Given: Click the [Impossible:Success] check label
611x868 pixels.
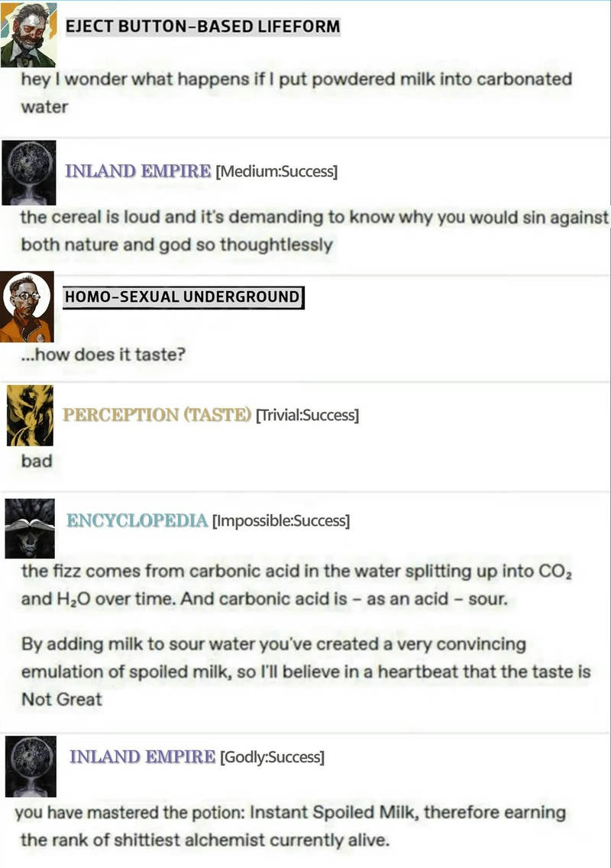Looking at the screenshot, I should (281, 521).
